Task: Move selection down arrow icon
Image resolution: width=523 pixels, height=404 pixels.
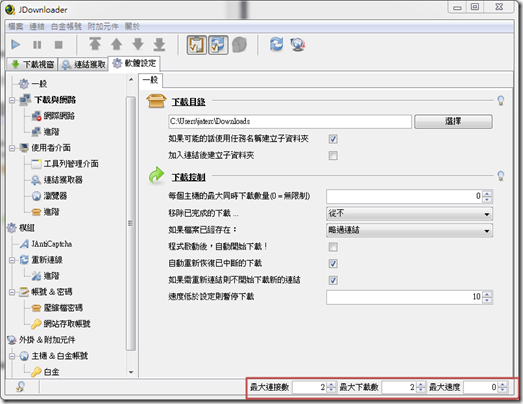Action: 138,44
